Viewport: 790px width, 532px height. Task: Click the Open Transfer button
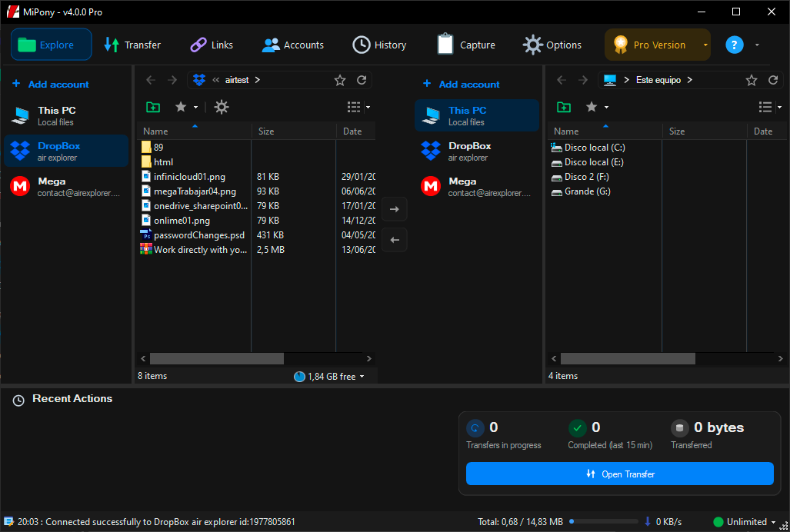(620, 474)
